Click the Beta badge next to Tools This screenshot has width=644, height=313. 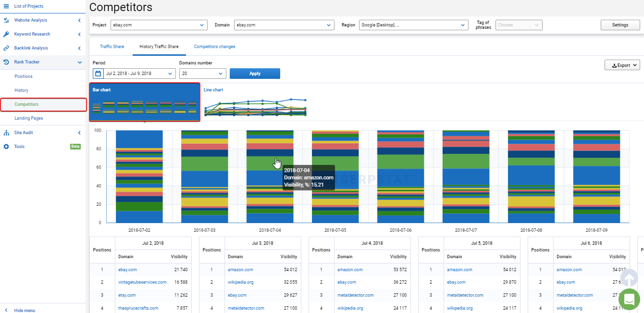coord(75,147)
